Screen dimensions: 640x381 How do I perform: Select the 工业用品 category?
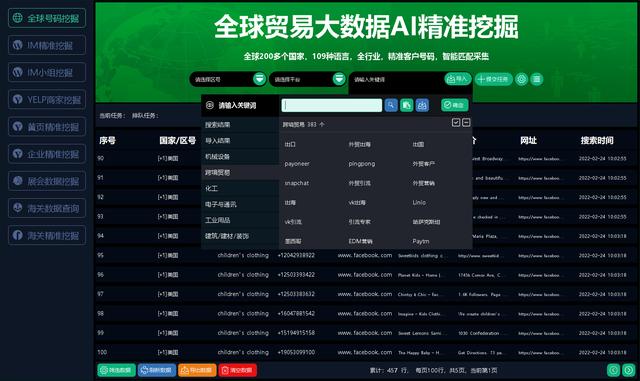[x=240, y=220]
